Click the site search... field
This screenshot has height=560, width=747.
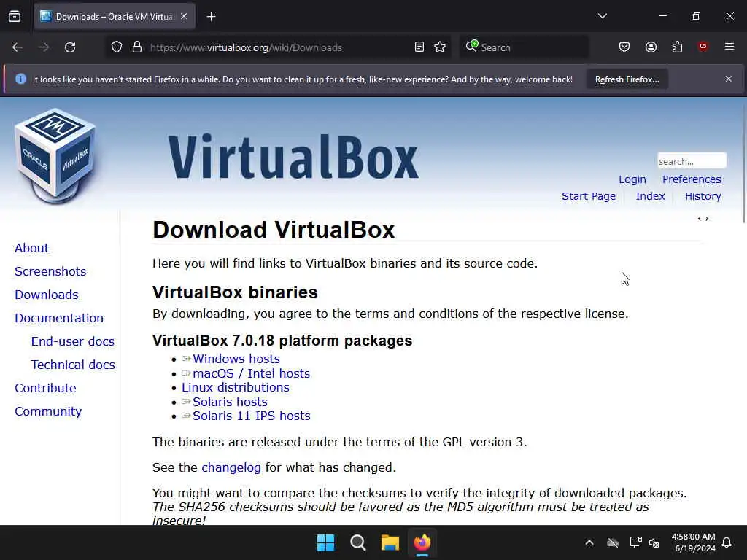(x=692, y=161)
